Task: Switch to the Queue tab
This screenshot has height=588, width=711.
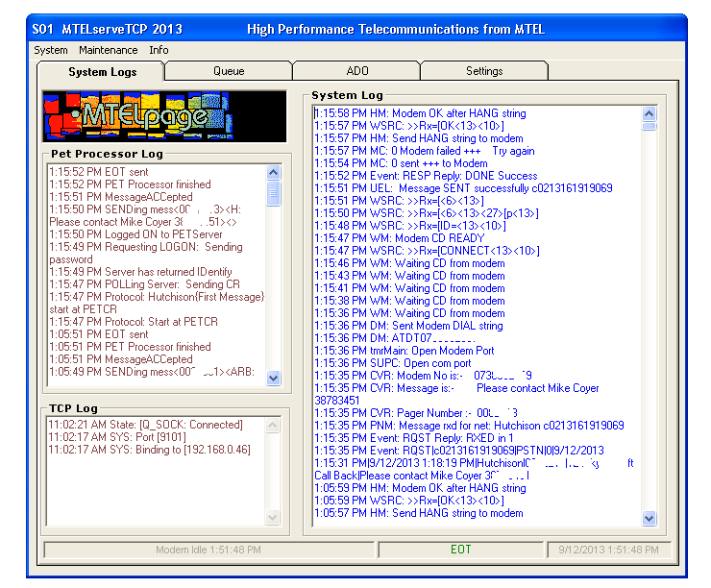Action: pos(229,71)
